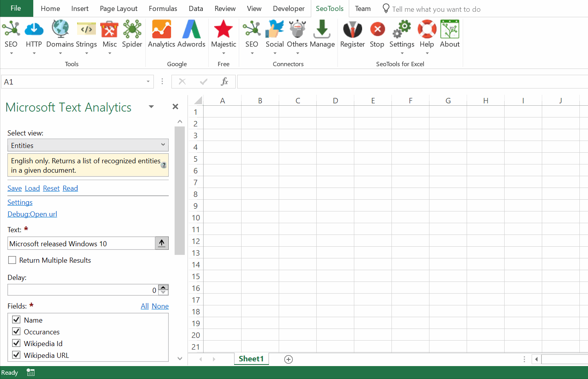Open Google Adwords connector
This screenshot has height=379, width=588.
tap(191, 29)
